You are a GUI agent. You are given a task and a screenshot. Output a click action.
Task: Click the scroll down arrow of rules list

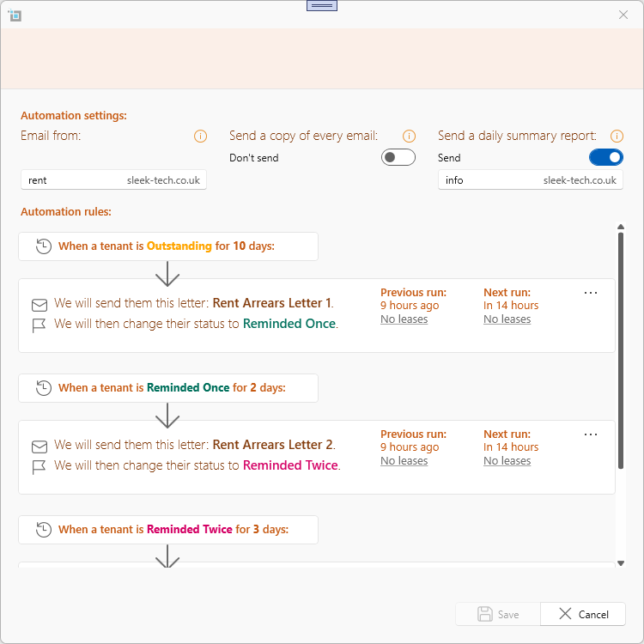tap(621, 563)
